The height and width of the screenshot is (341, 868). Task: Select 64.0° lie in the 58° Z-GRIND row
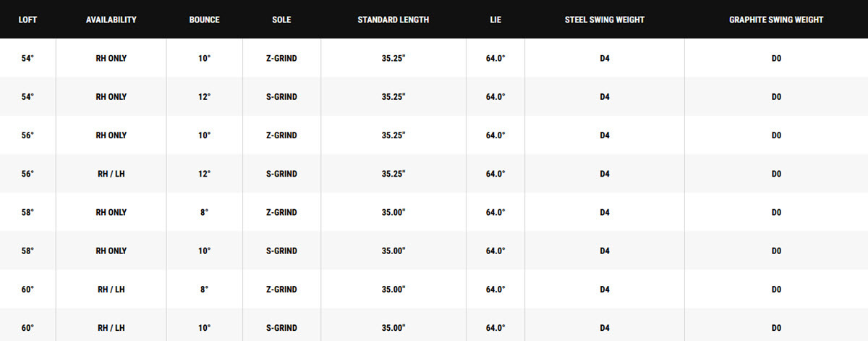pos(495,212)
